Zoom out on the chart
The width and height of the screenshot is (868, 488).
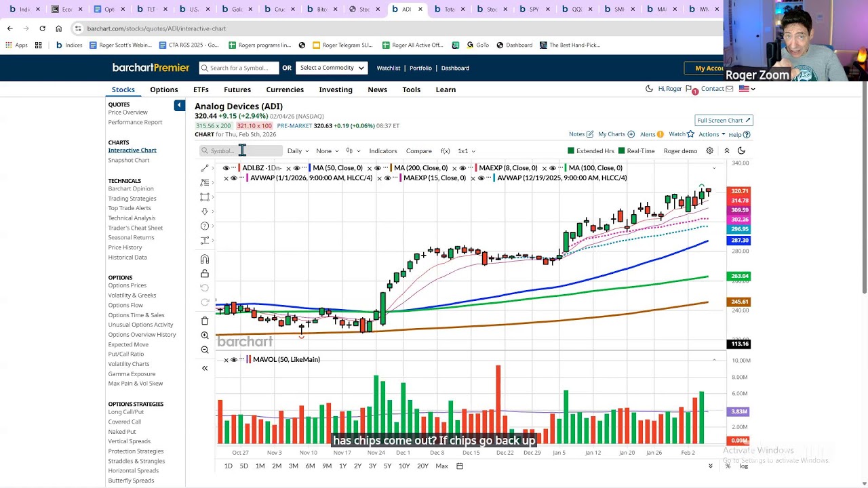tap(205, 350)
